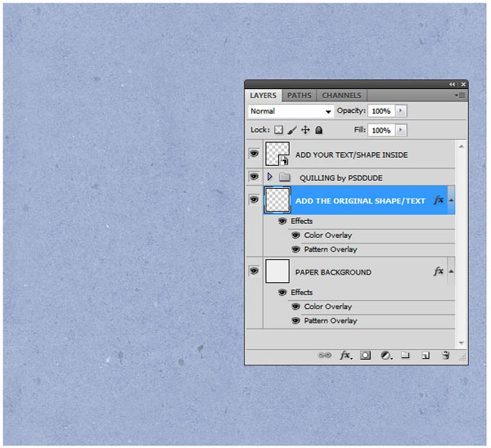Screen dimensions: 491x448
Task: Click the lock position move icon
Action: [x=305, y=130]
